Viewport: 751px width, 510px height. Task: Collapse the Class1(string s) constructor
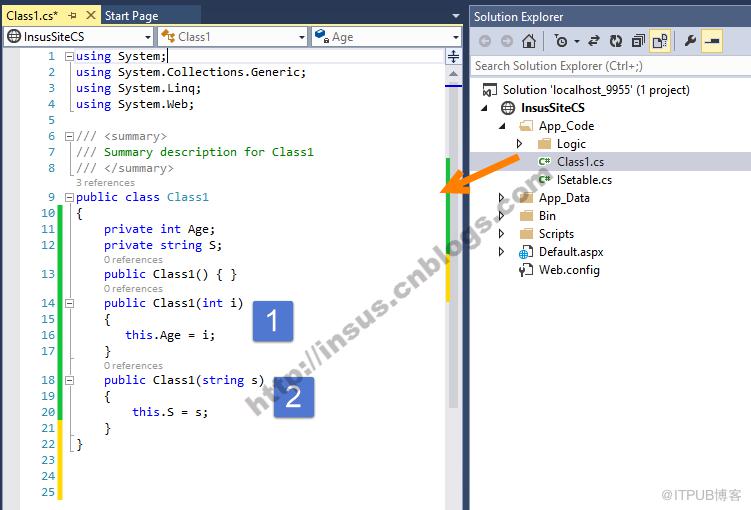(x=69, y=380)
